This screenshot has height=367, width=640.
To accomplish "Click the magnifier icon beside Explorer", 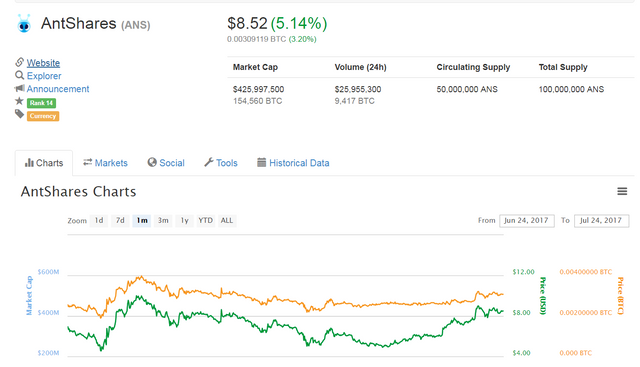I will [x=19, y=75].
